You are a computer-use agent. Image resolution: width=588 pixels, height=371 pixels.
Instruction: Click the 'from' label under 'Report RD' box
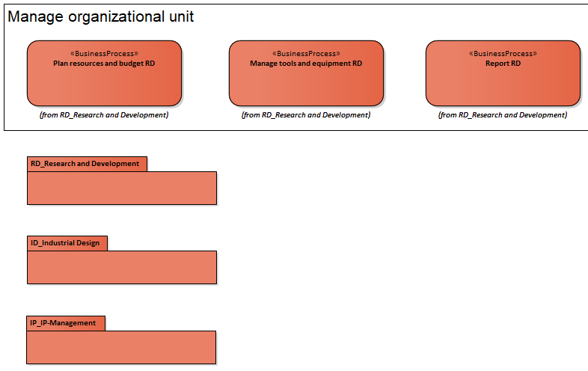coord(503,115)
